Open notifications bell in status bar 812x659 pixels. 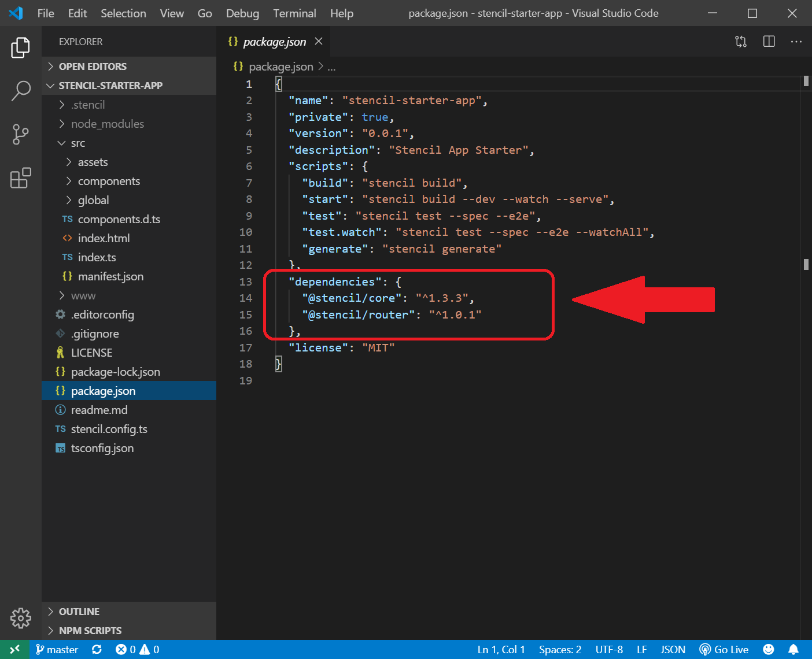(793, 650)
